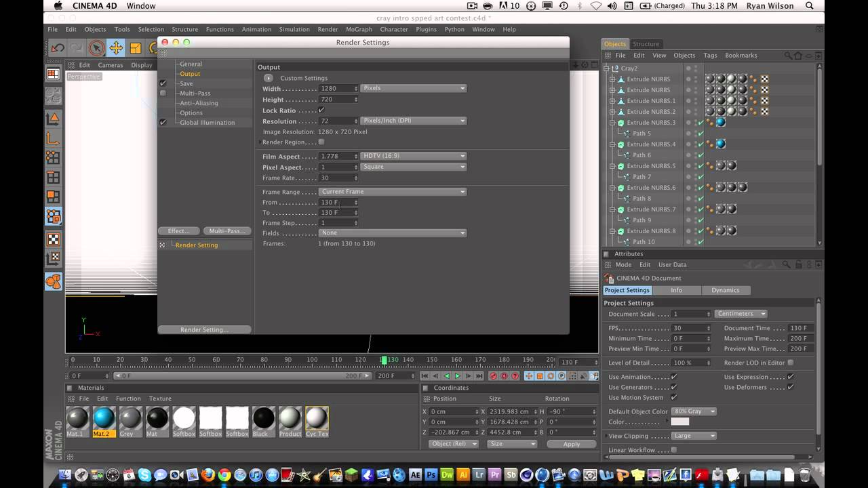Screen dimensions: 868x488
Task: Select the Scale tool icon
Action: (136, 47)
